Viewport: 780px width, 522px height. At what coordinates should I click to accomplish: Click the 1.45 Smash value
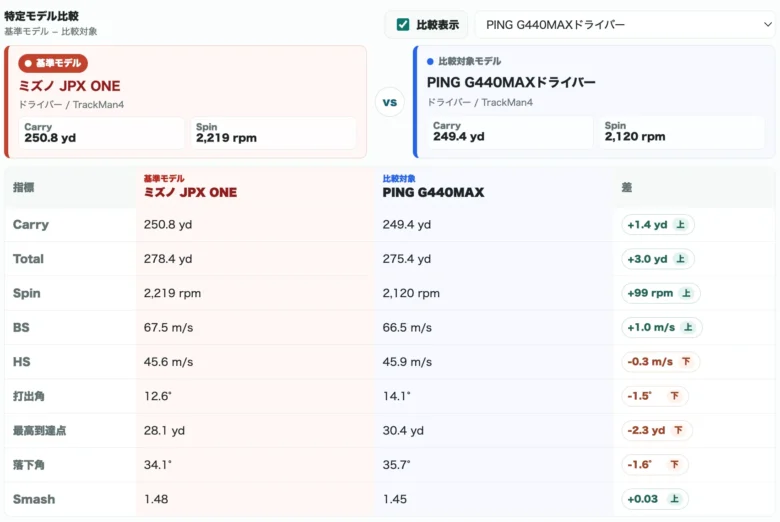[x=394, y=499]
